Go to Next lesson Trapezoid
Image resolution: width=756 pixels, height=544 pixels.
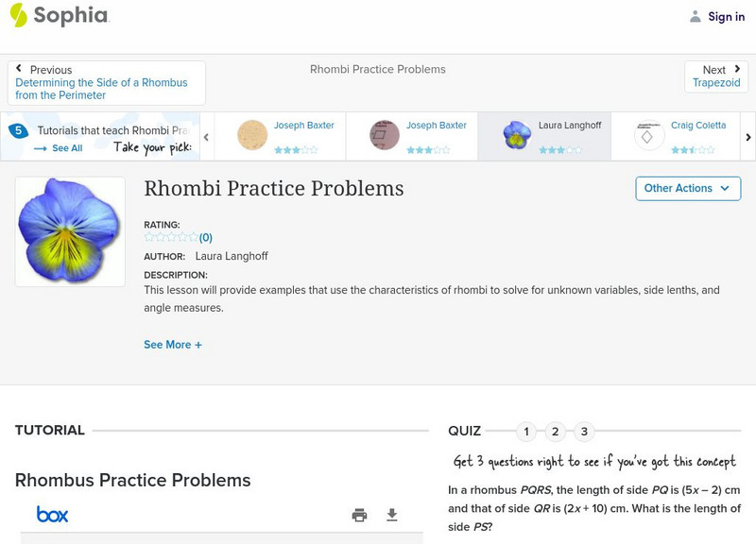pos(715,76)
